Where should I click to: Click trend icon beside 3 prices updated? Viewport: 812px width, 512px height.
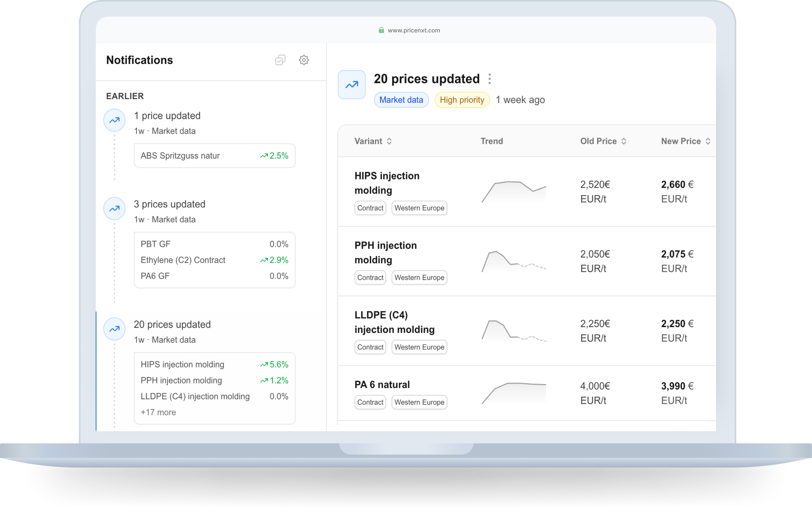point(115,209)
